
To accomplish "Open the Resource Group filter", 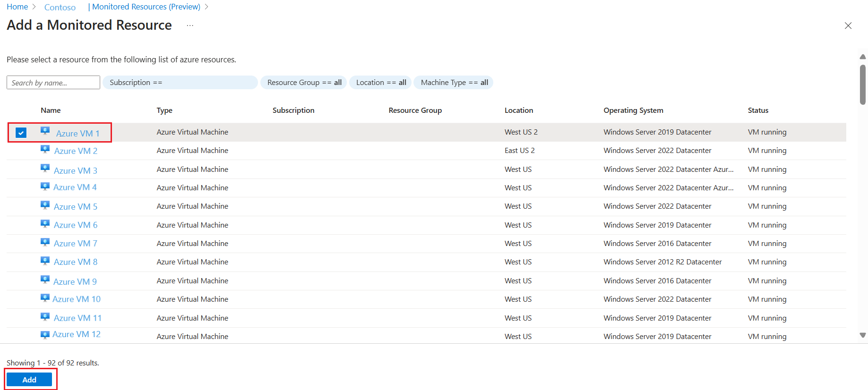I will click(304, 83).
